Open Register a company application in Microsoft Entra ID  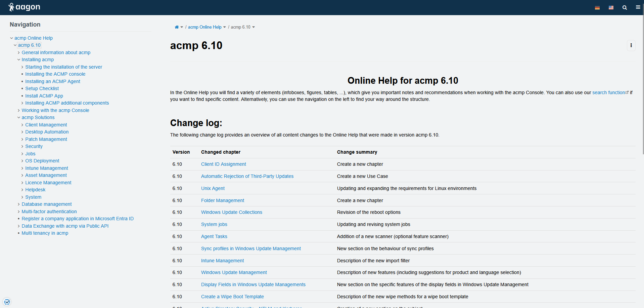78,219
